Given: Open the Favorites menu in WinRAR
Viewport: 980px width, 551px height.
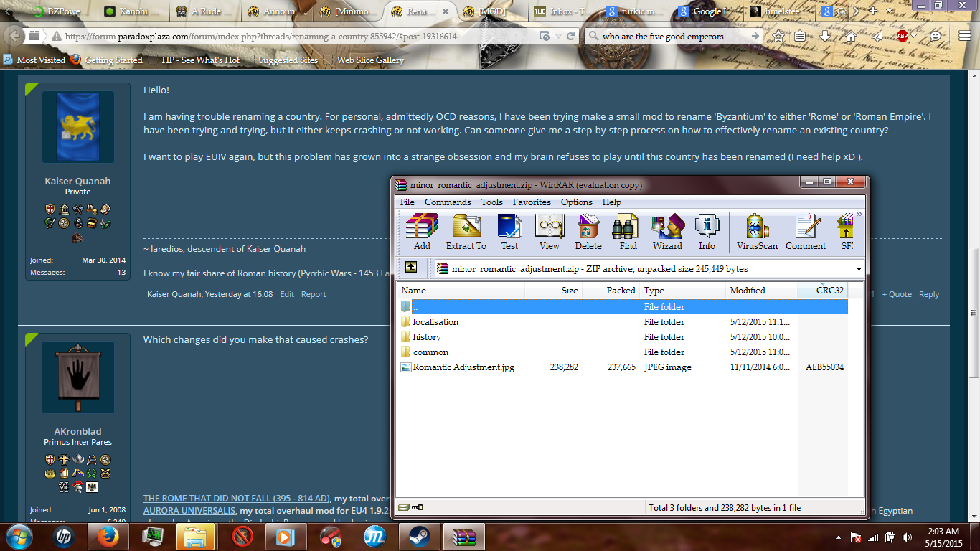Looking at the screenshot, I should pyautogui.click(x=532, y=202).
